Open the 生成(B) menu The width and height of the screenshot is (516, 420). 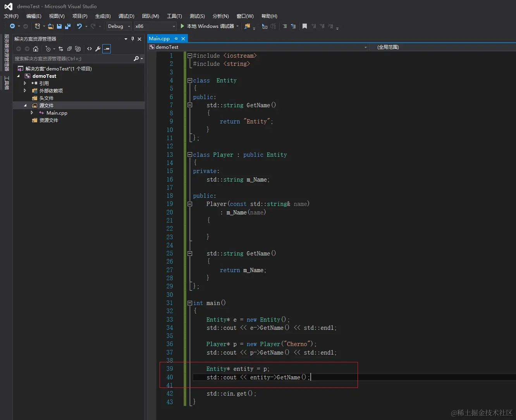pyautogui.click(x=103, y=16)
